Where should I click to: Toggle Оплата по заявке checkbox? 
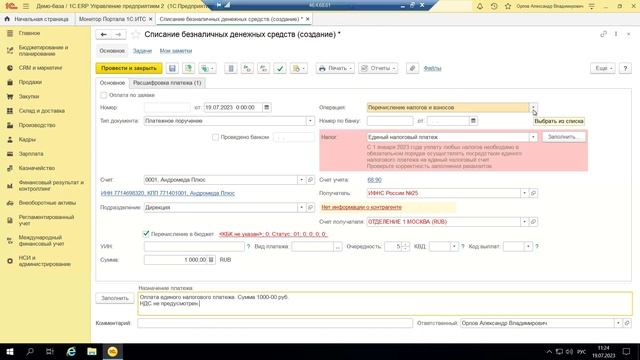[x=104, y=95]
